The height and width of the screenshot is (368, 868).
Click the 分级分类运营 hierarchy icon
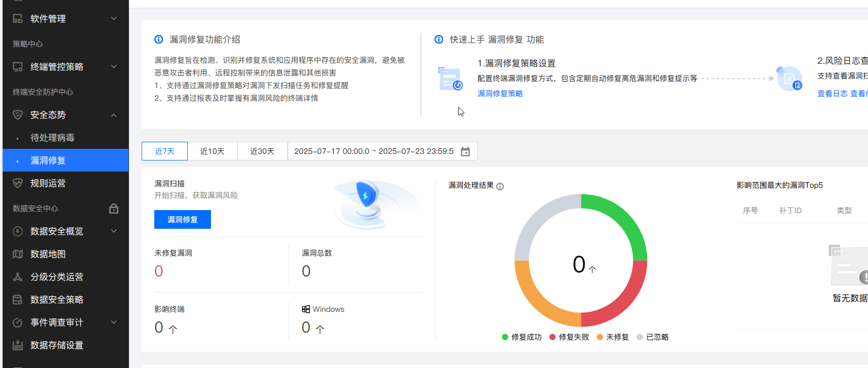pos(18,277)
